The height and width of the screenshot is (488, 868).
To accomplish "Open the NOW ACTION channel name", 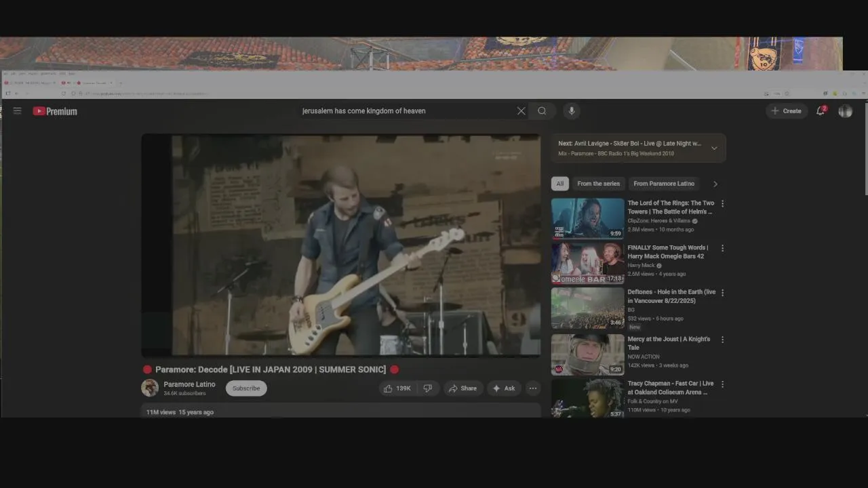I will pyautogui.click(x=644, y=357).
